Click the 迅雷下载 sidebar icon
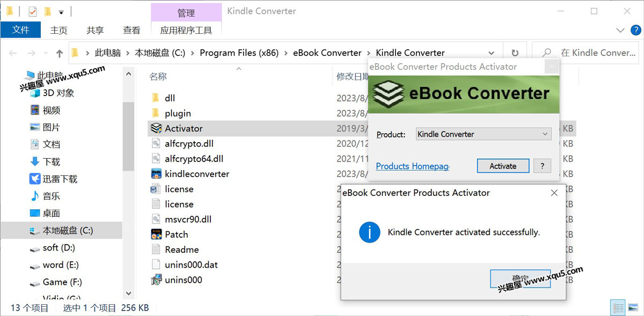 coord(35,179)
